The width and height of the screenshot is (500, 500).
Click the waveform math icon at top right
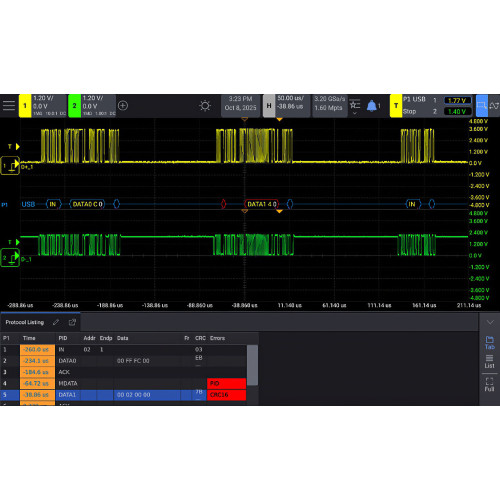point(494,106)
